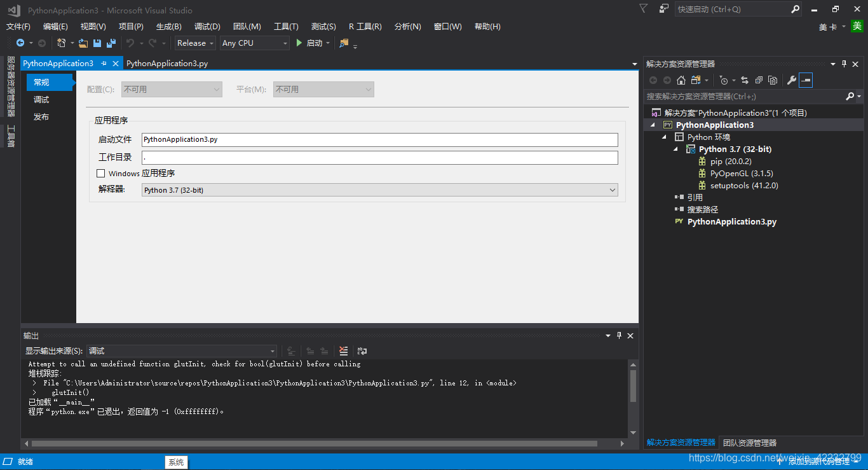Click the 启动 start button text
Viewport: 868px width, 470px height.
click(x=315, y=43)
